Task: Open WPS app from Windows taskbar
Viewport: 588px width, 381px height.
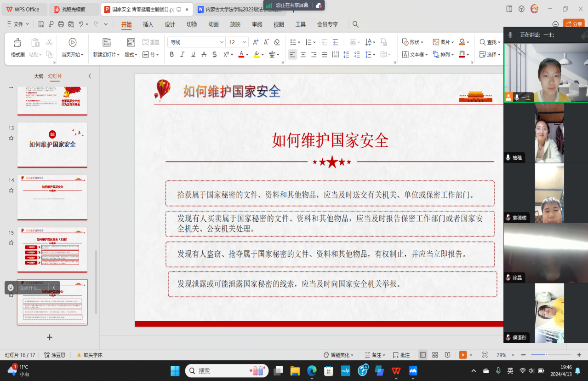Action: tap(395, 371)
